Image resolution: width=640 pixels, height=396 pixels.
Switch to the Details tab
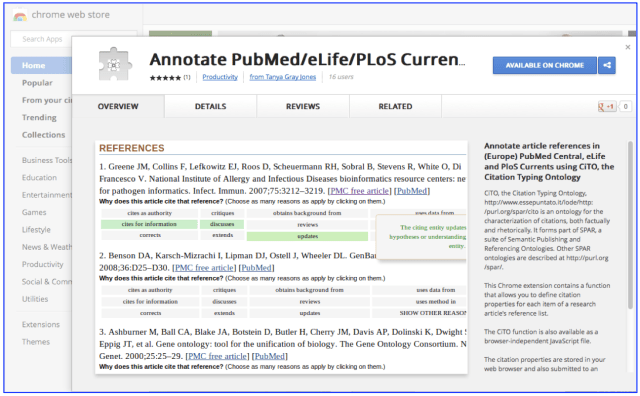click(x=211, y=107)
